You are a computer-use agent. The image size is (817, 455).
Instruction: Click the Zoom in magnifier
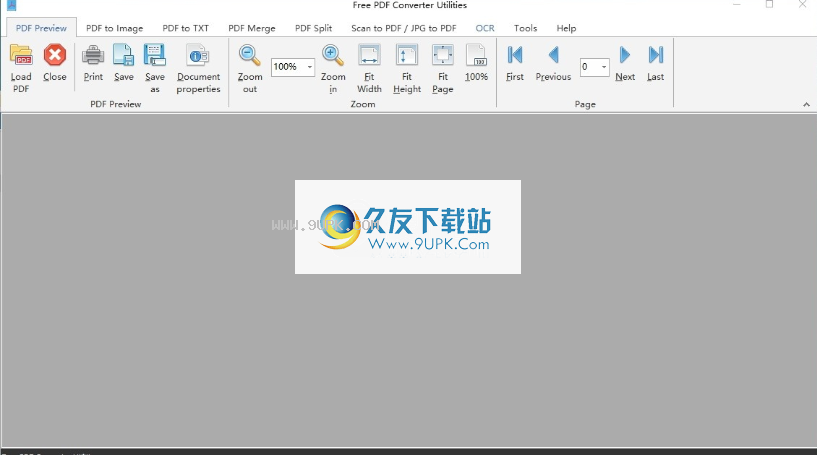333,55
